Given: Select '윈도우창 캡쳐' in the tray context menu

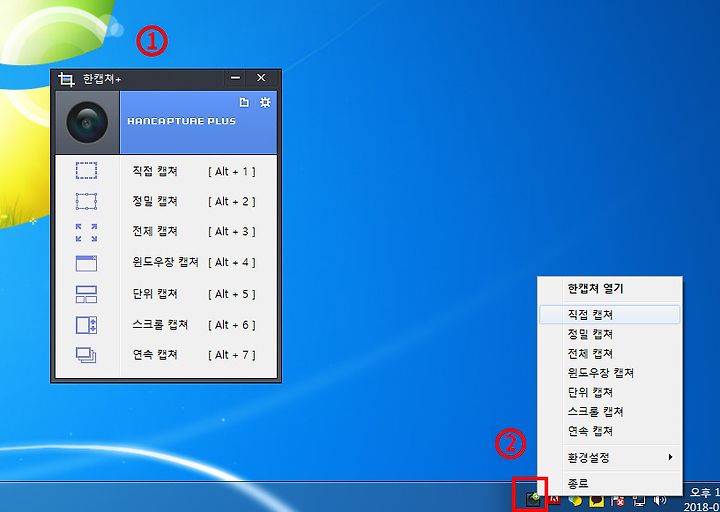Looking at the screenshot, I should point(610,373).
